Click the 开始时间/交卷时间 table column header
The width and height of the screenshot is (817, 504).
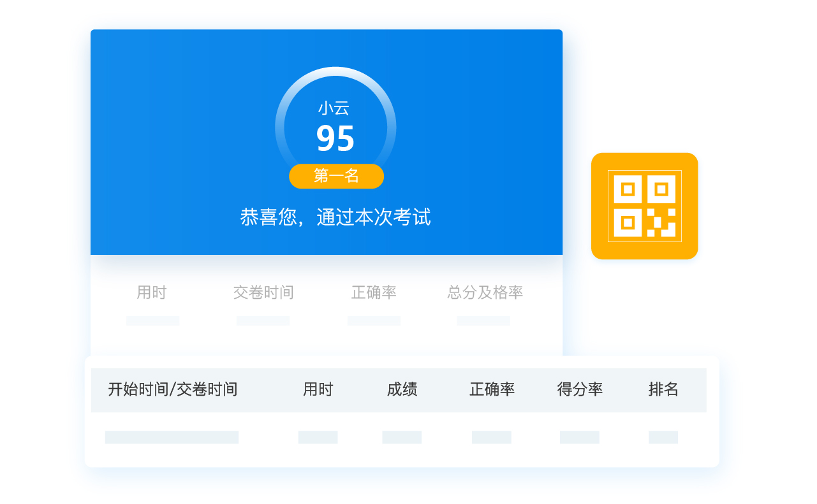[173, 389]
